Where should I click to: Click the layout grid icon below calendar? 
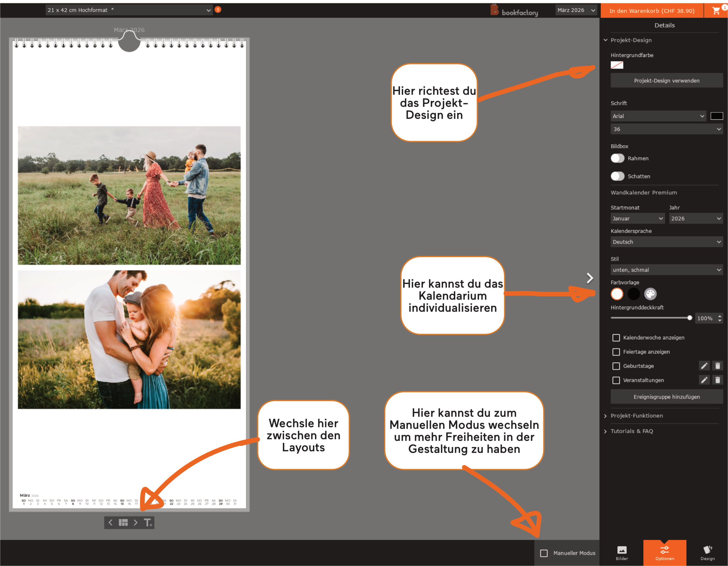click(123, 522)
